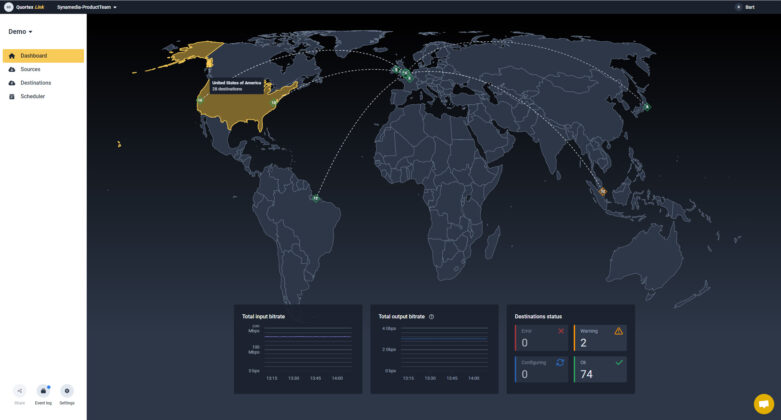This screenshot has width=781, height=420.
Task: Open the yellow chat support bubble
Action: [x=763, y=403]
